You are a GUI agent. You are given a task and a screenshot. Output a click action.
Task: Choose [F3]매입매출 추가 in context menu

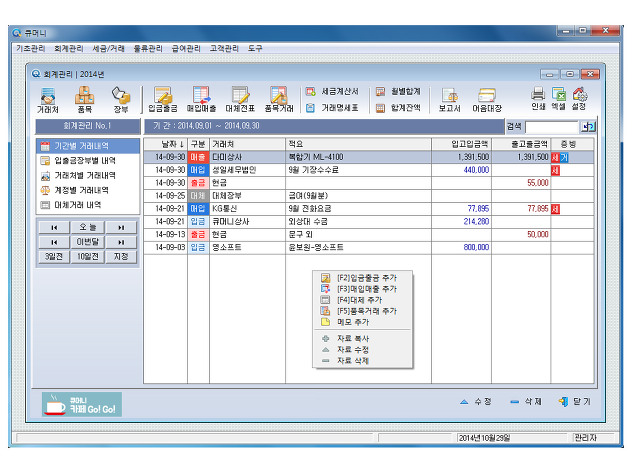pos(363,289)
